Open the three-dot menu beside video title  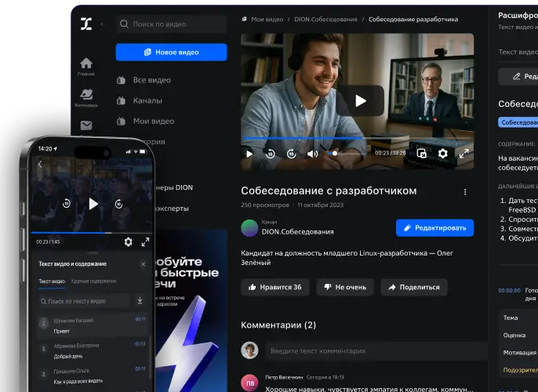[x=465, y=192]
